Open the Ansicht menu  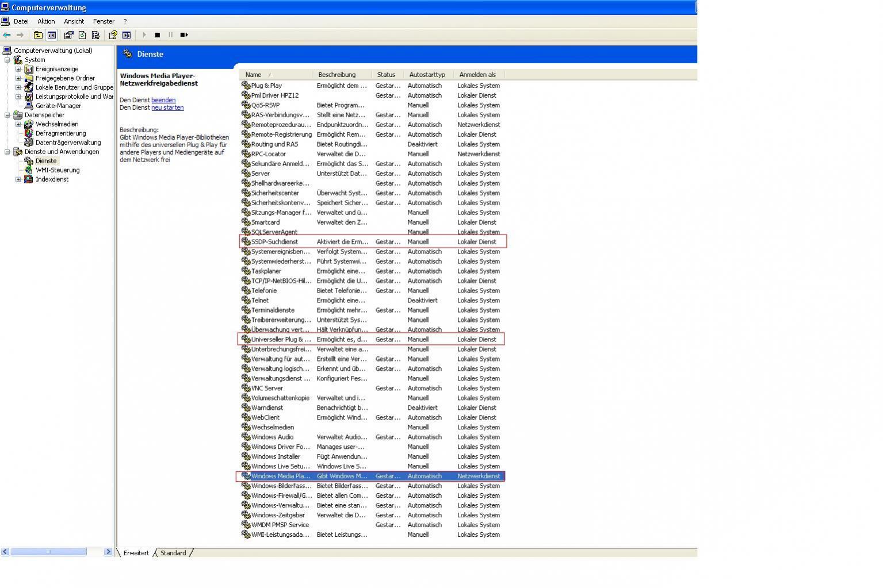pos(74,21)
